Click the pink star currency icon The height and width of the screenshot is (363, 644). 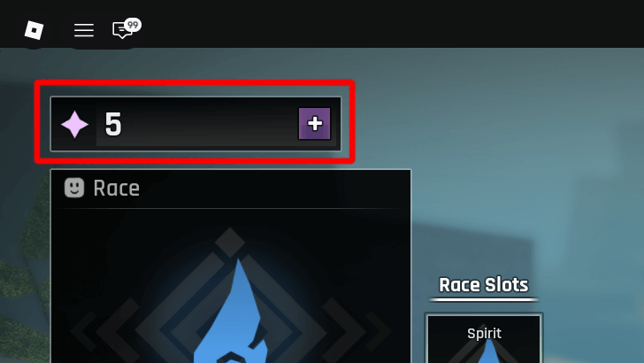coord(74,124)
